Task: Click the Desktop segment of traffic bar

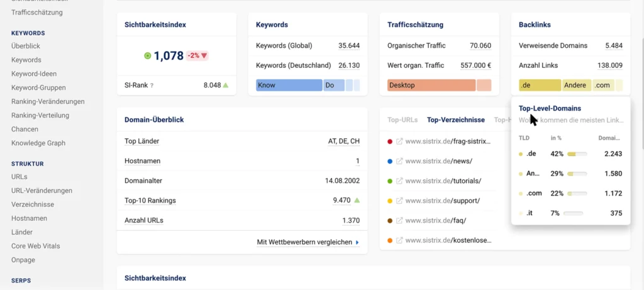Action: coord(431,86)
